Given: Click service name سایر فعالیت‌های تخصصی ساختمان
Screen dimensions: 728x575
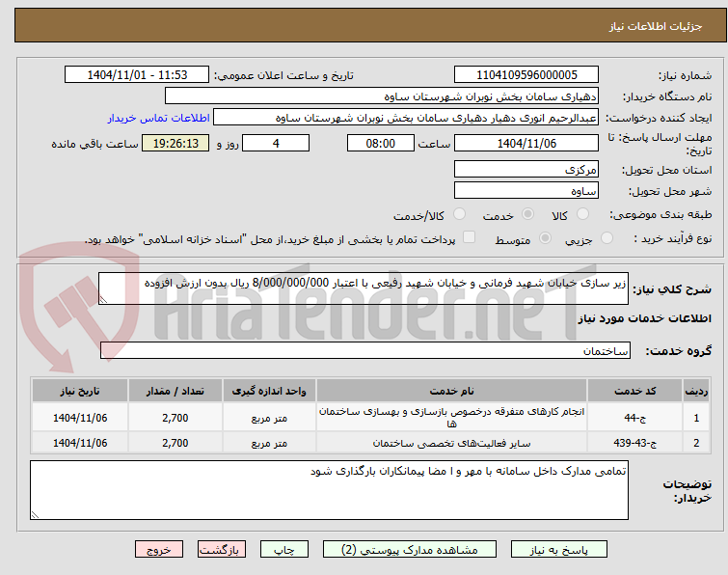Looking at the screenshot, I should (452, 443).
